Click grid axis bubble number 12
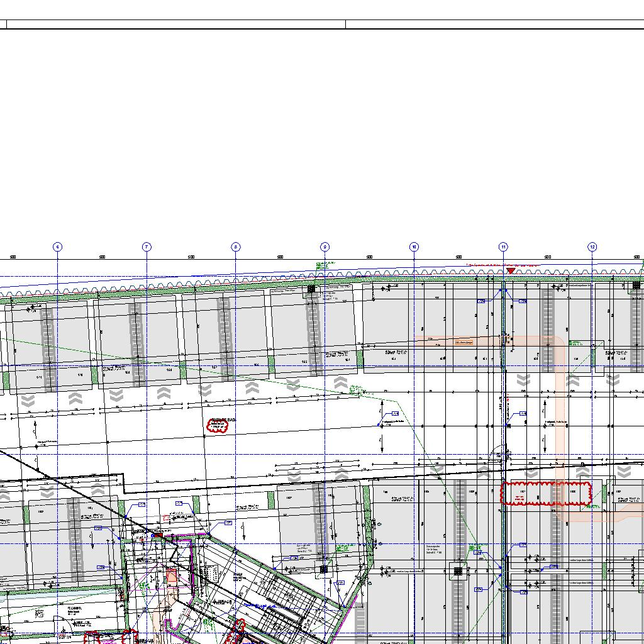 592,247
